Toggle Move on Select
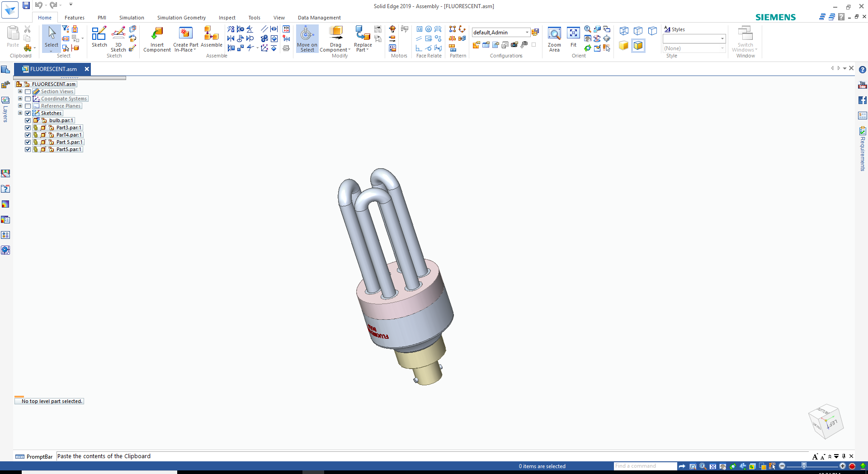Screen dimensions: 868x474 [x=307, y=39]
